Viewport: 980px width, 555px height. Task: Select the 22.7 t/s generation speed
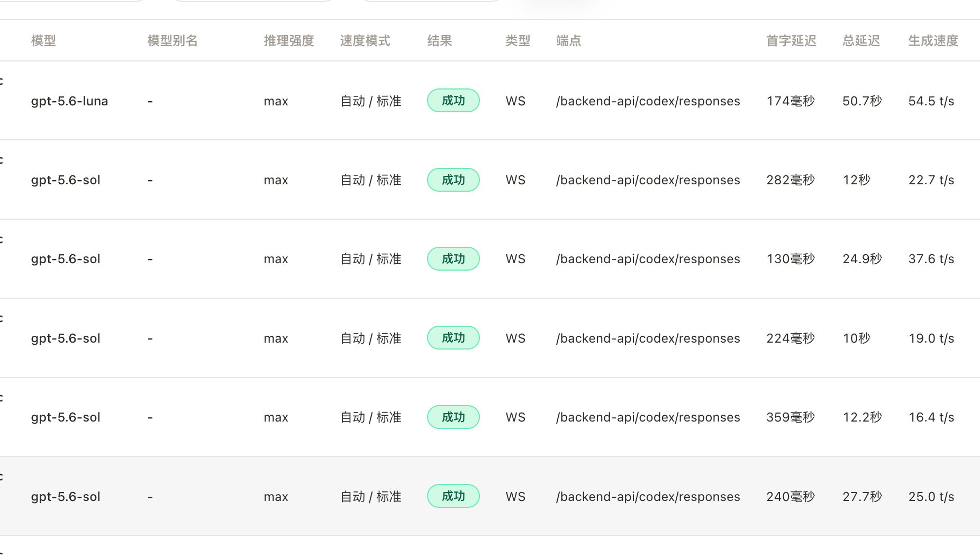931,180
